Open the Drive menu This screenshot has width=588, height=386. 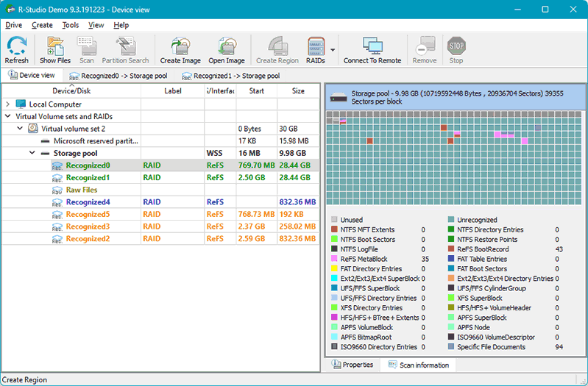[13, 25]
